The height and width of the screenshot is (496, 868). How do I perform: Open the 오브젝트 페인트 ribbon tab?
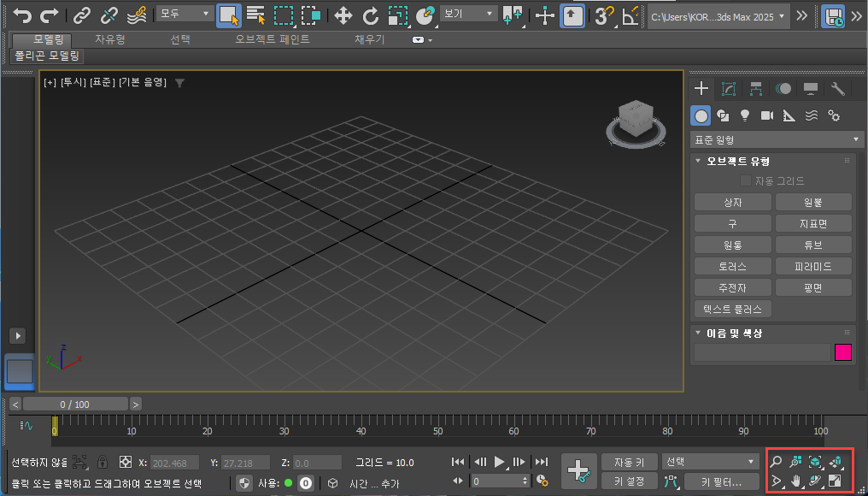273,39
